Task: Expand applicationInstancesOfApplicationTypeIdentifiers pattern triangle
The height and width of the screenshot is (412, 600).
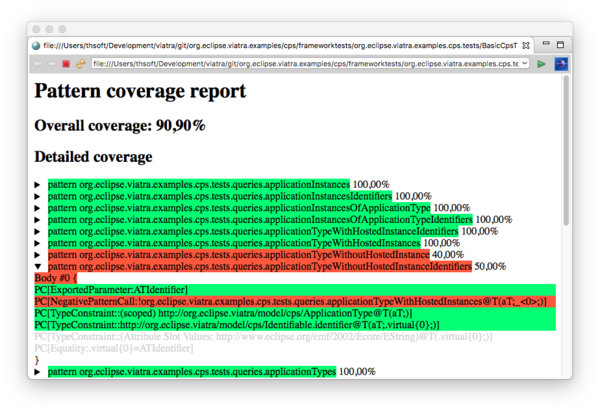Action: tap(37, 220)
